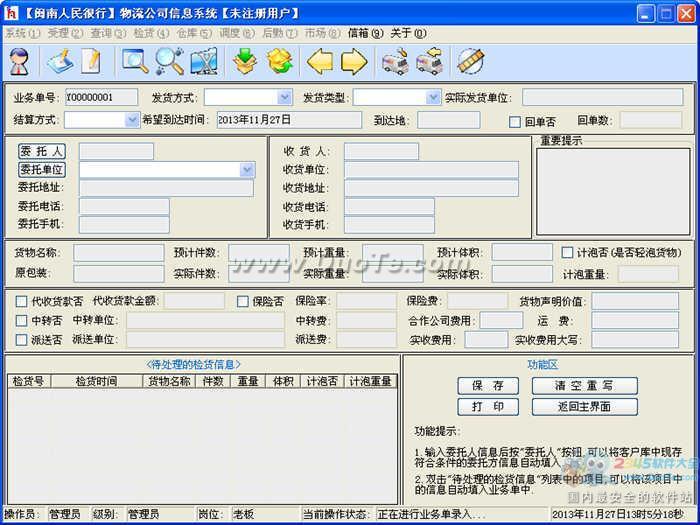The height and width of the screenshot is (525, 700).
Task: Tick the 派送否 delivery checkbox
Action: pos(21,340)
